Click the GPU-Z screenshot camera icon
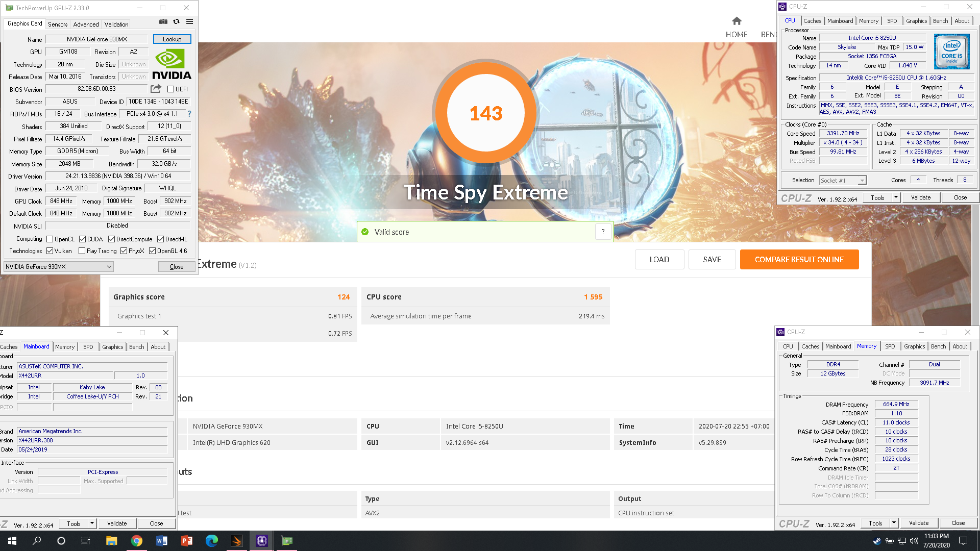This screenshot has height=551, width=980. [x=163, y=22]
